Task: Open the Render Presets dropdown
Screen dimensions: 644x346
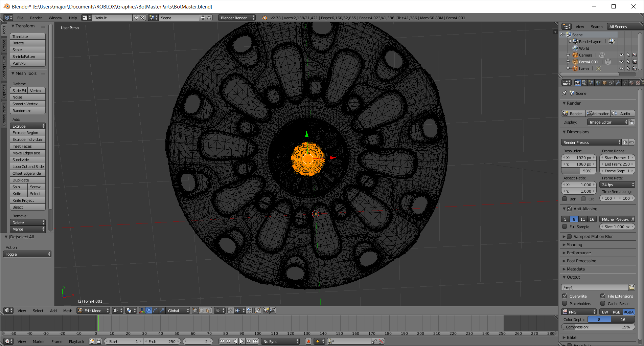Action: click(x=591, y=142)
